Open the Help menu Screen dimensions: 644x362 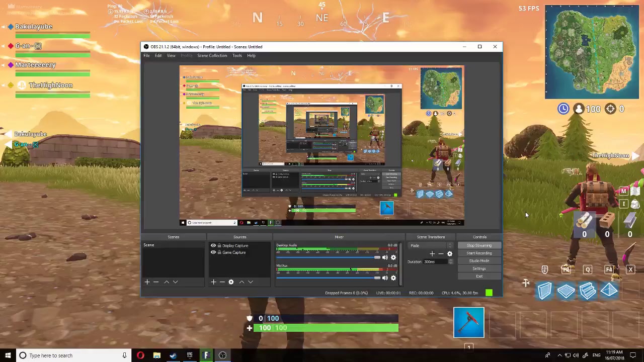(251, 56)
